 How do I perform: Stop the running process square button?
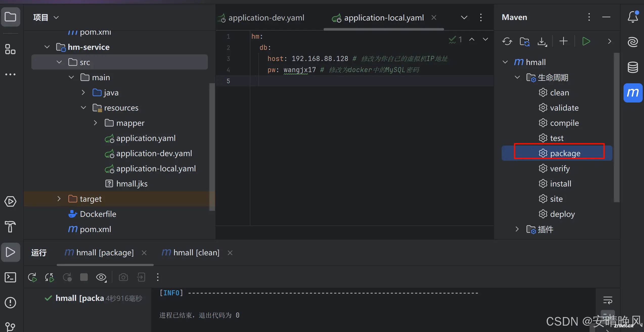pos(84,277)
